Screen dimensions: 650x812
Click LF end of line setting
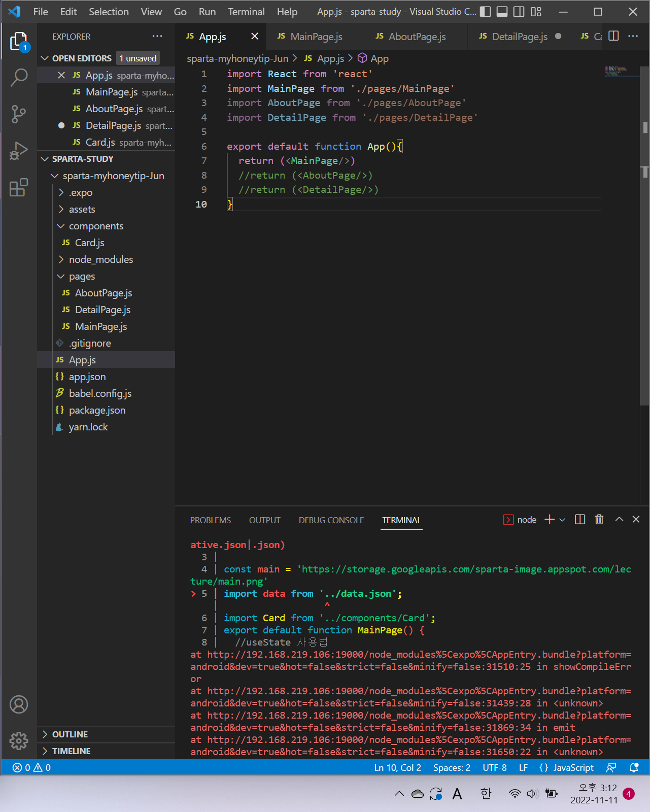click(523, 767)
